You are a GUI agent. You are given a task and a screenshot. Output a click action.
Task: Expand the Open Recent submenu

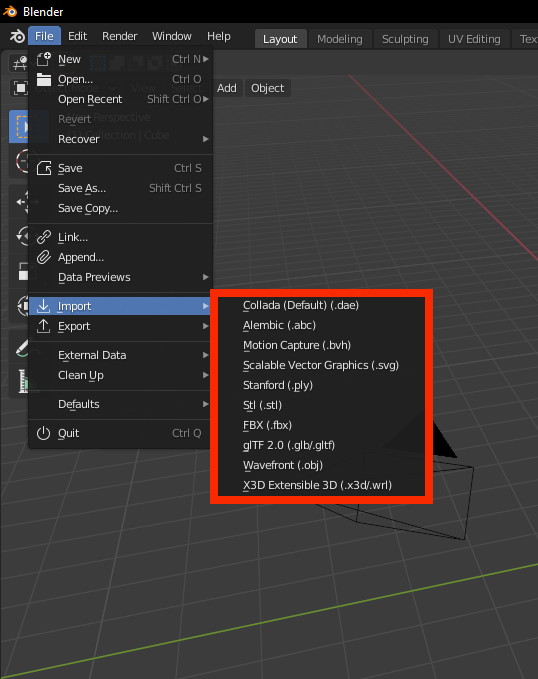tap(121, 99)
